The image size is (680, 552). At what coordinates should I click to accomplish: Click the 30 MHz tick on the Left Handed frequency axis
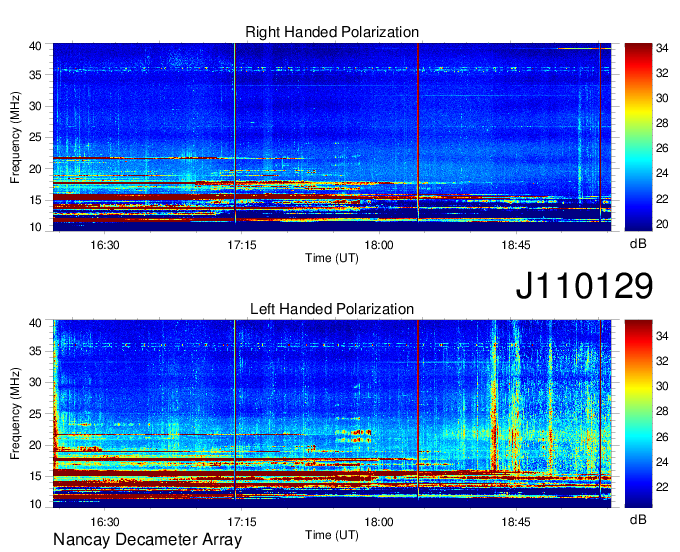pos(36,382)
